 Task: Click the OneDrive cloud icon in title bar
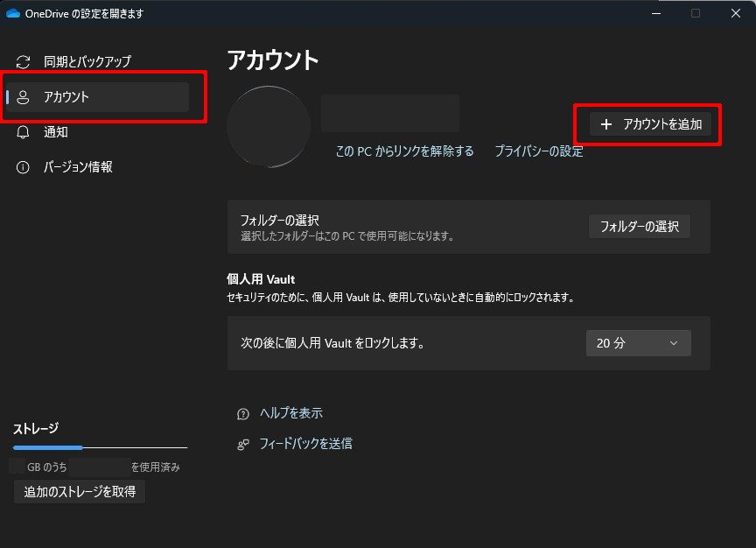point(12,13)
